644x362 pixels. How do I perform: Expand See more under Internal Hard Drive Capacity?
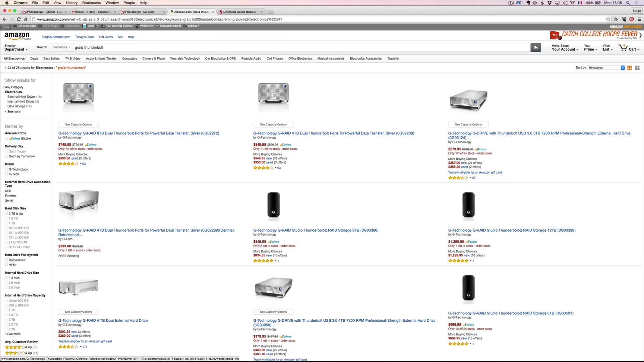pos(13,334)
